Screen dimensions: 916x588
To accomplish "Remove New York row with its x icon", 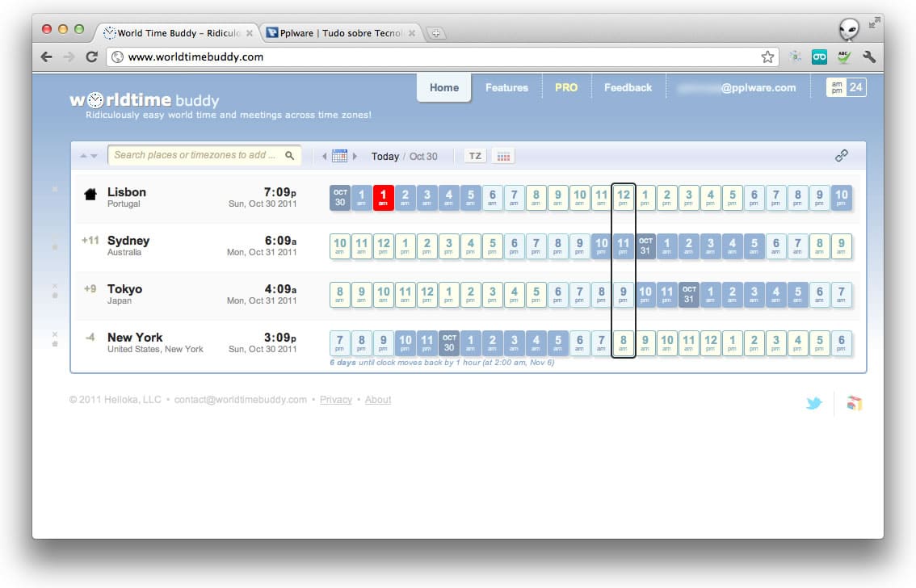I will pyautogui.click(x=55, y=334).
